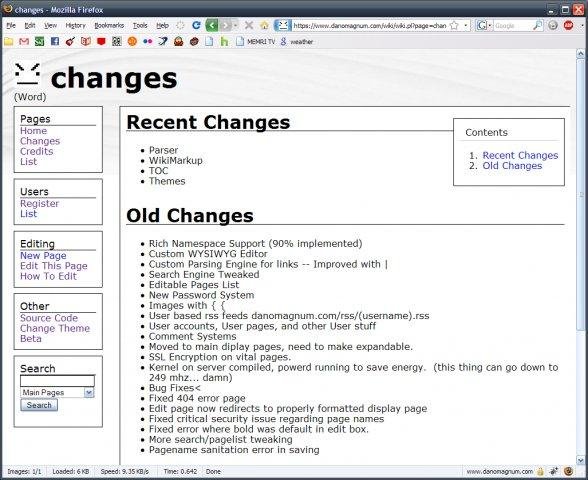The height and width of the screenshot is (480, 588).
Task: Click the site favicon in address bar
Action: click(283, 26)
